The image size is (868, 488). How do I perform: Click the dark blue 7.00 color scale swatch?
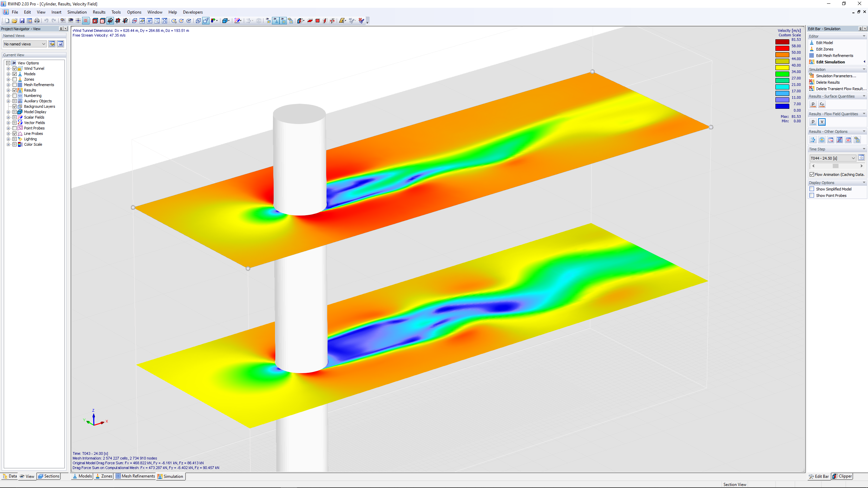pyautogui.click(x=782, y=106)
